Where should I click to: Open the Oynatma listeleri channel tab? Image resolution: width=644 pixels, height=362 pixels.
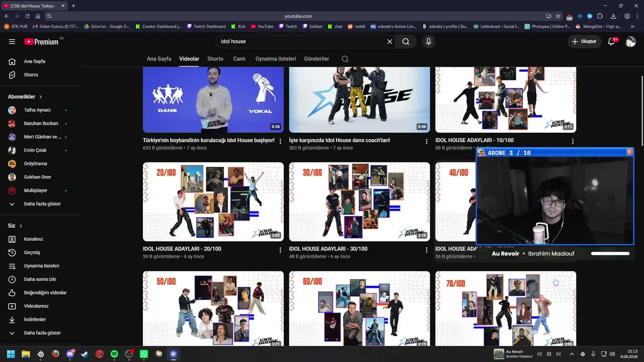(276, 59)
